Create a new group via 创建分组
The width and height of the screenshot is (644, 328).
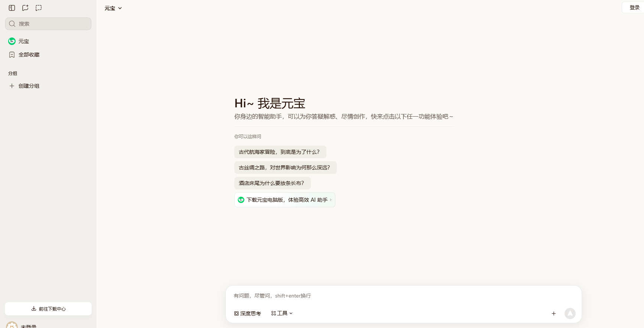[48, 86]
